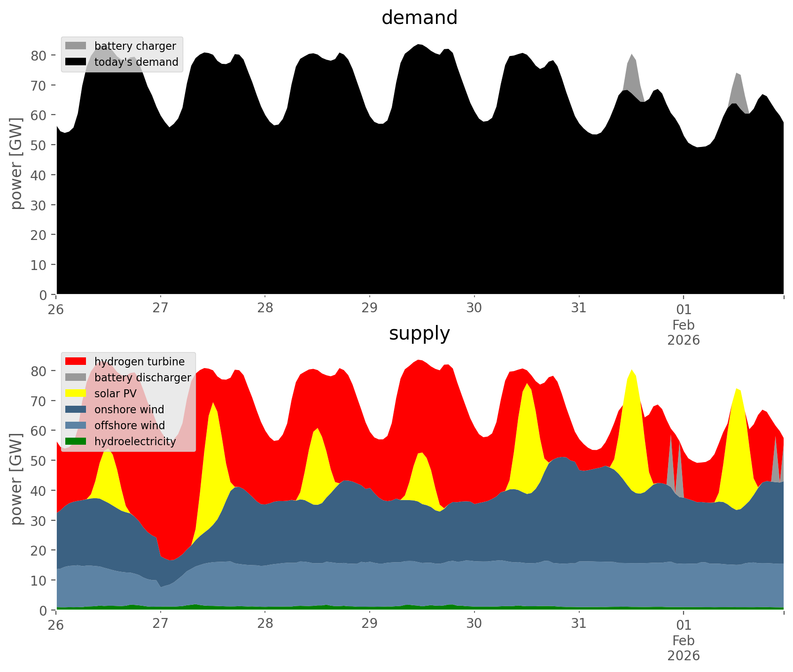Click date tick 27 on demand chart axis

click(161, 309)
